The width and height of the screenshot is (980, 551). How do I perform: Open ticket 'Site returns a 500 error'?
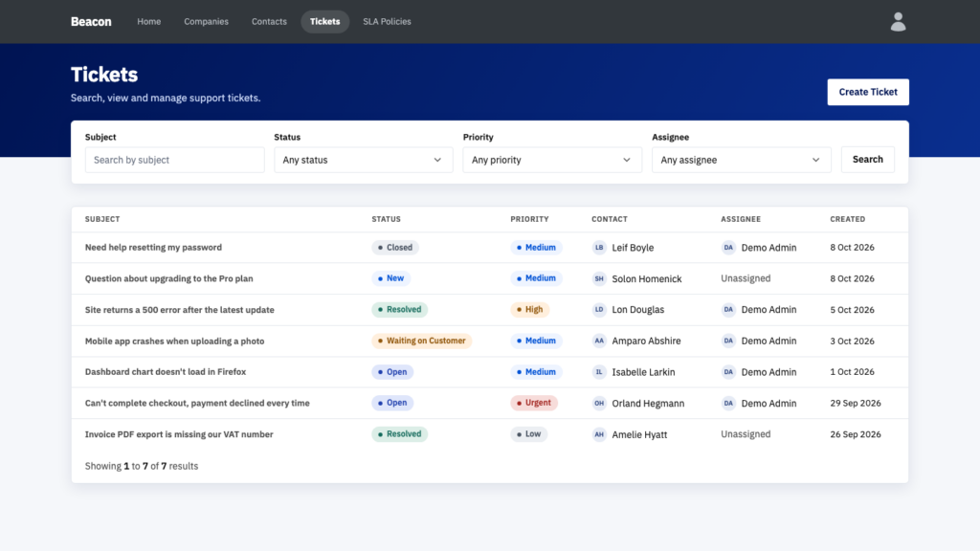tap(179, 310)
